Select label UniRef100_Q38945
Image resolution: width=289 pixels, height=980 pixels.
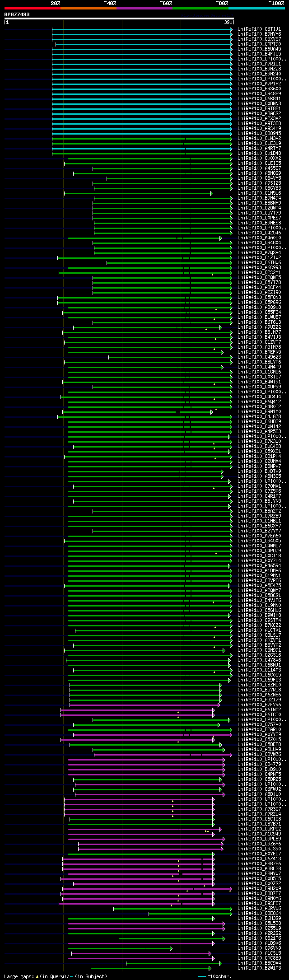(x=259, y=134)
